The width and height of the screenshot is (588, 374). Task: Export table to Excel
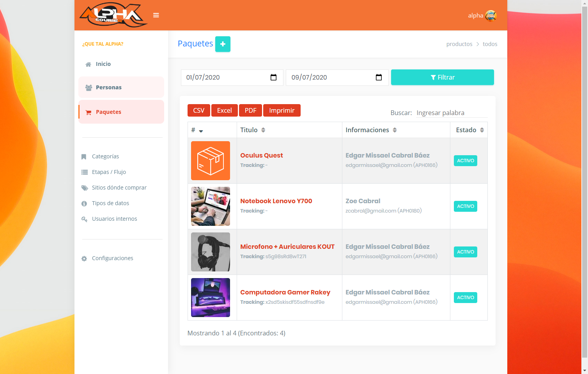tap(225, 110)
